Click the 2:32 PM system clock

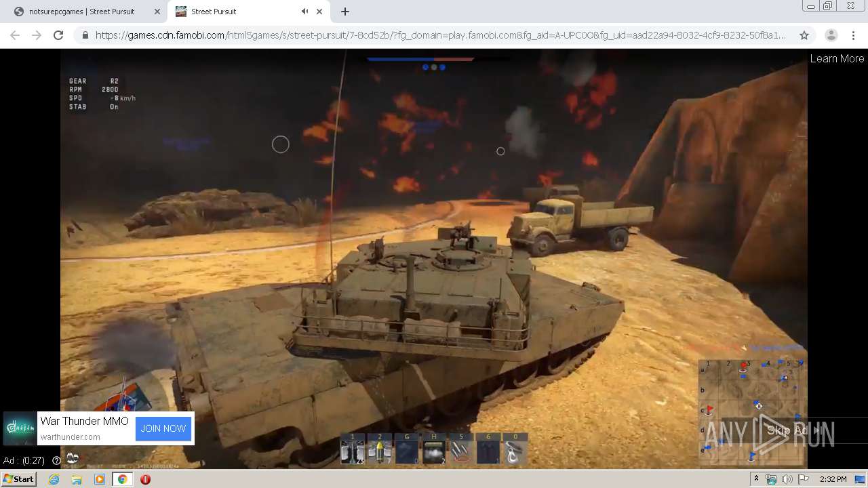(x=833, y=479)
